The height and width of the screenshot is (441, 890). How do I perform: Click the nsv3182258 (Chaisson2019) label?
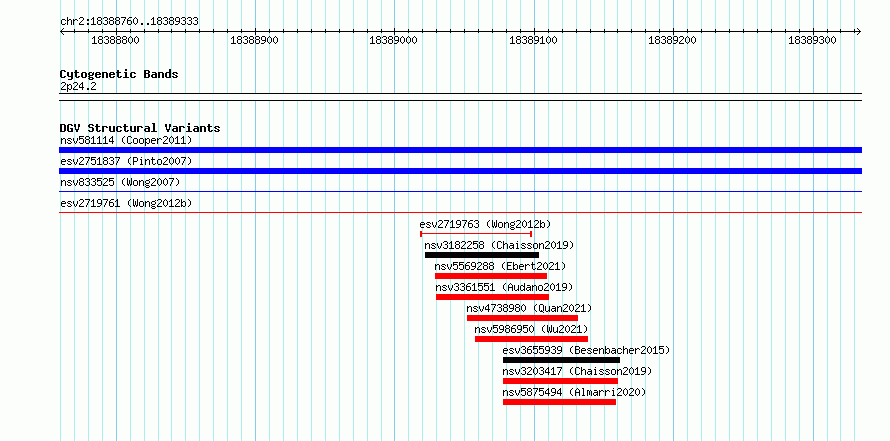point(499,245)
